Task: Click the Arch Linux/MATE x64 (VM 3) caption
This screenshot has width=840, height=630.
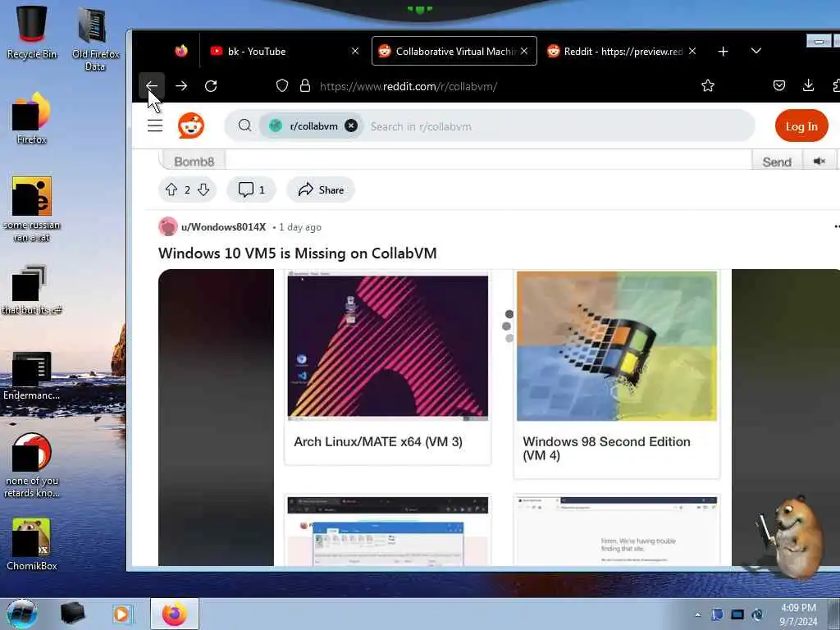Action: click(x=377, y=441)
